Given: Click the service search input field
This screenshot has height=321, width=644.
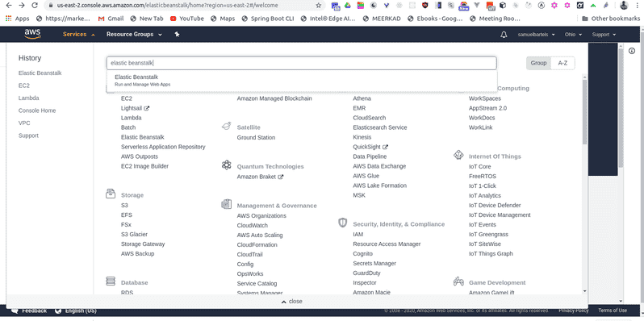Looking at the screenshot, I should click(x=302, y=63).
